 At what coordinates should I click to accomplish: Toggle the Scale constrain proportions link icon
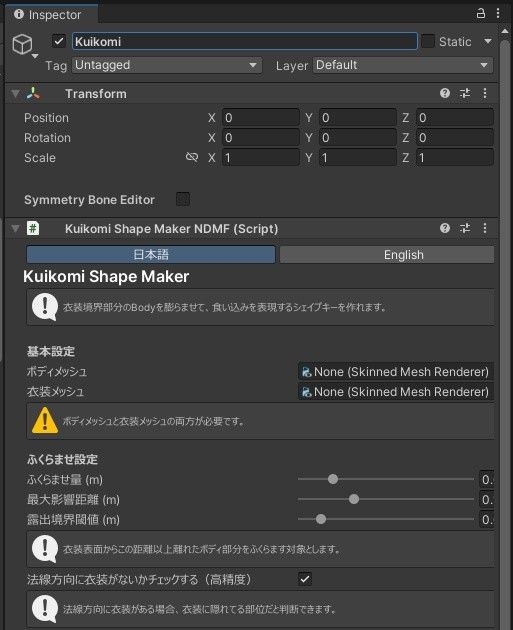tap(192, 157)
